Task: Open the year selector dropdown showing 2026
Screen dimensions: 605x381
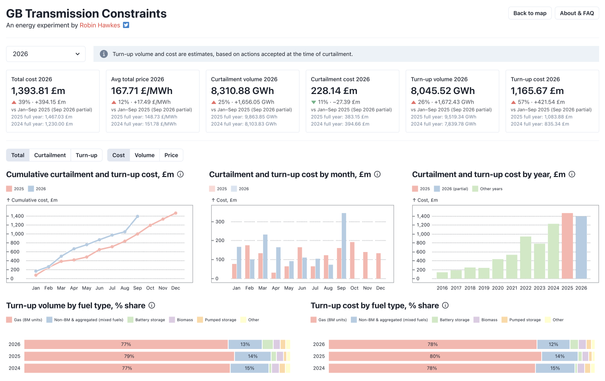Action: pyautogui.click(x=46, y=54)
